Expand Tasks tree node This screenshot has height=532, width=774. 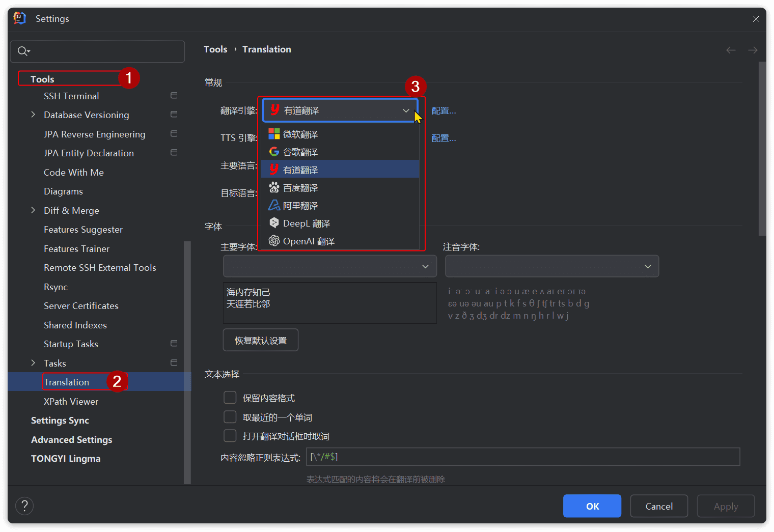coord(33,363)
